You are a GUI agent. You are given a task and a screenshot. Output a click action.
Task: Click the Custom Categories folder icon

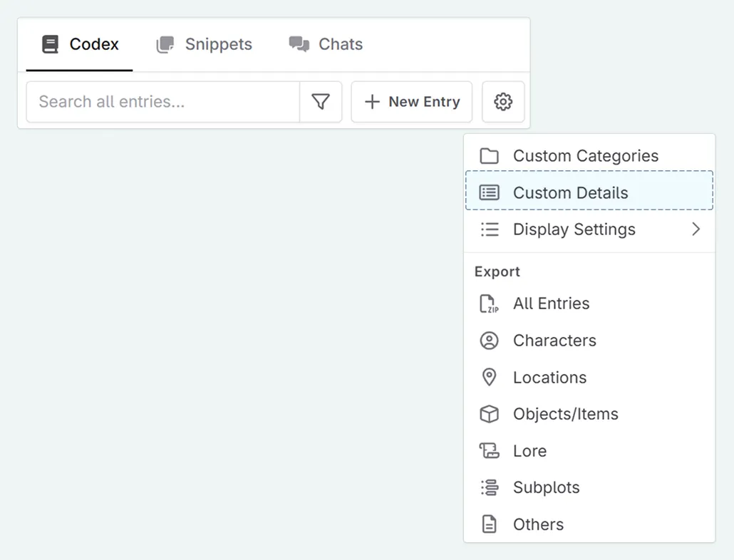click(489, 156)
